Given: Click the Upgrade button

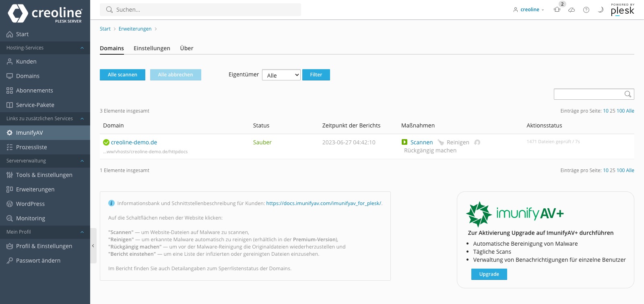Looking at the screenshot, I should pyautogui.click(x=489, y=274).
